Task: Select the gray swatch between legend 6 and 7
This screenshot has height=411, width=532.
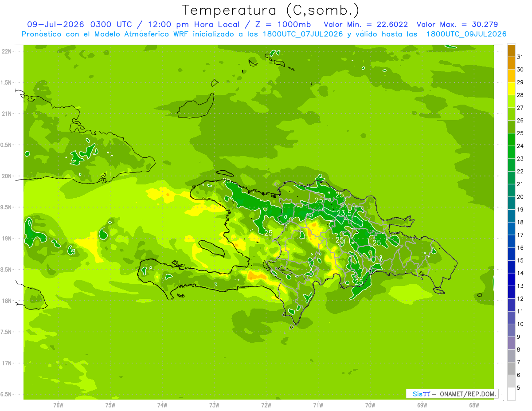Action: [511, 369]
